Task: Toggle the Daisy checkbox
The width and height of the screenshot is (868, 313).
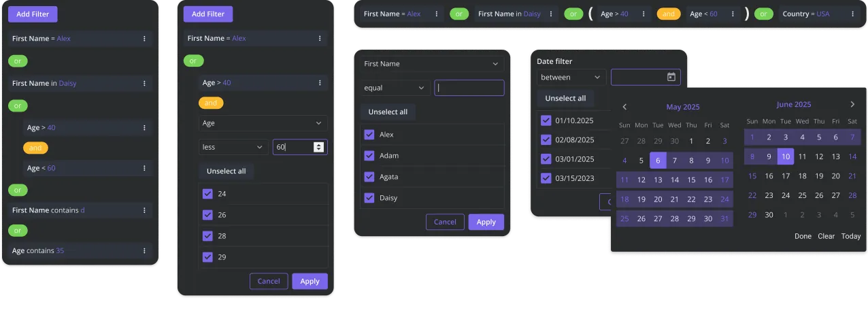Action: click(369, 198)
